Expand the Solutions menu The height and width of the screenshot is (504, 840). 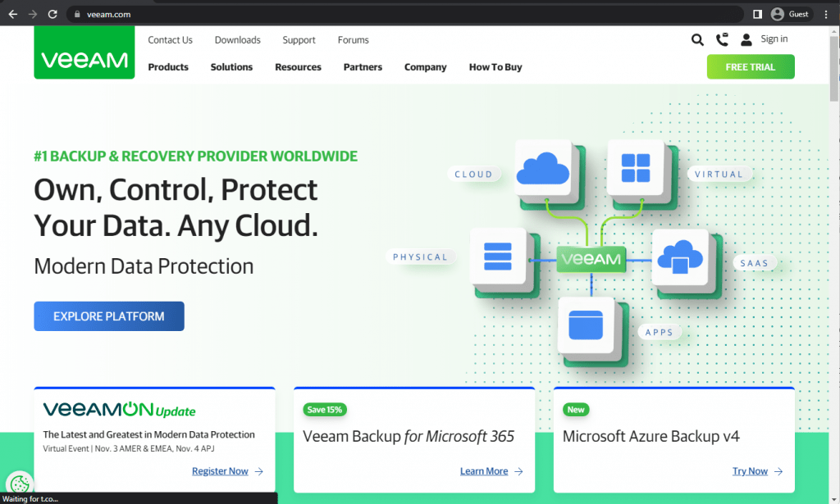(x=231, y=67)
